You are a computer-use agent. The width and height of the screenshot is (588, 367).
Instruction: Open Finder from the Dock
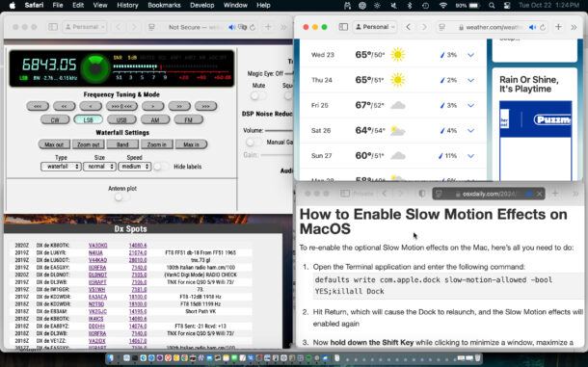point(111,358)
